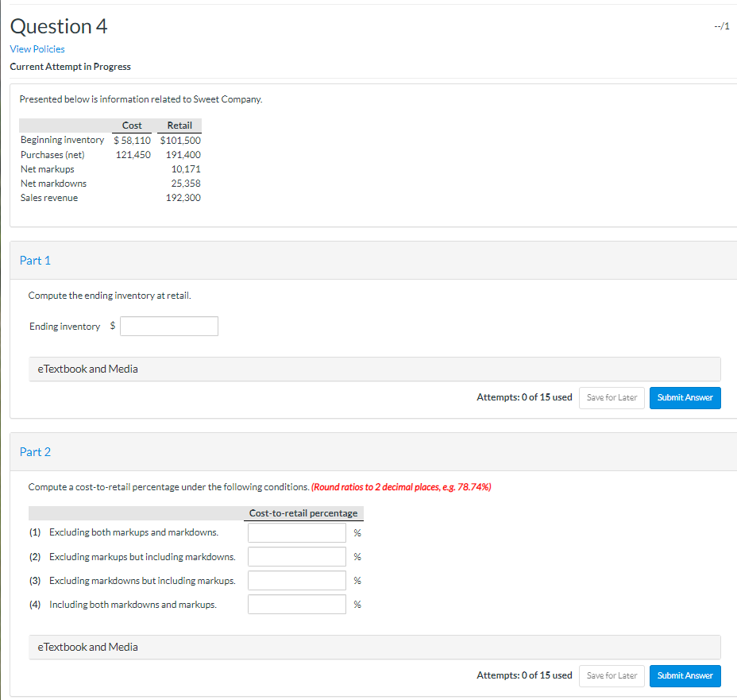
Task: Click Submit Answer for Part 1
Action: click(684, 397)
